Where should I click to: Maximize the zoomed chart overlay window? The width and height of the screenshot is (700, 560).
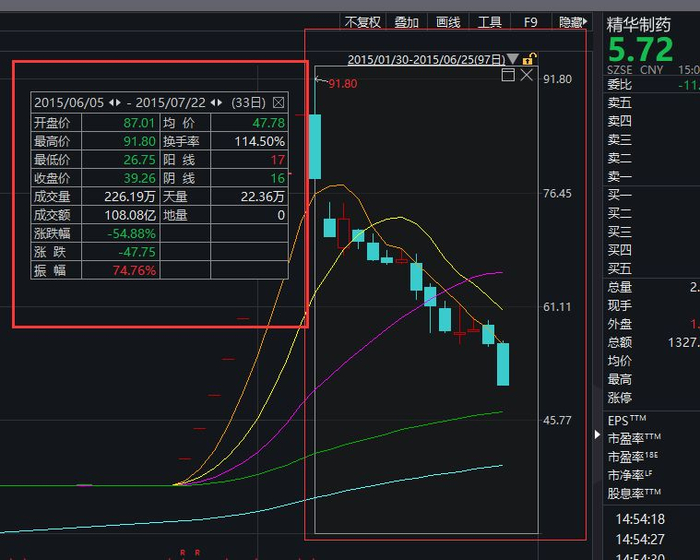[508, 75]
